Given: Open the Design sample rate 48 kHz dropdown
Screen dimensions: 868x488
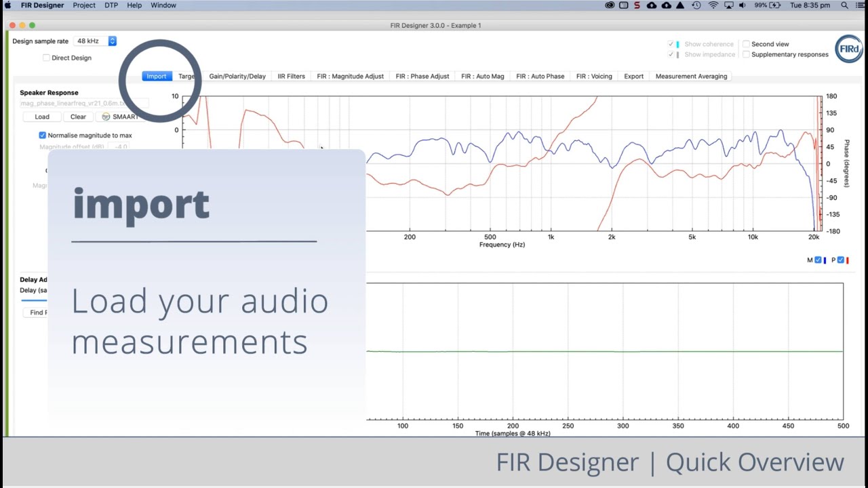Looking at the screenshot, I should coord(96,41).
